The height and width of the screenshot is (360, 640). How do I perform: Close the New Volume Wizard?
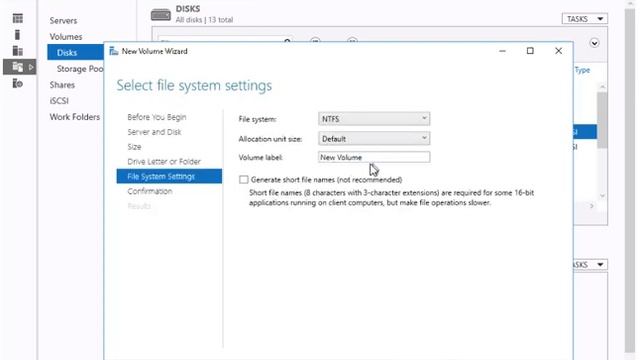tap(558, 51)
